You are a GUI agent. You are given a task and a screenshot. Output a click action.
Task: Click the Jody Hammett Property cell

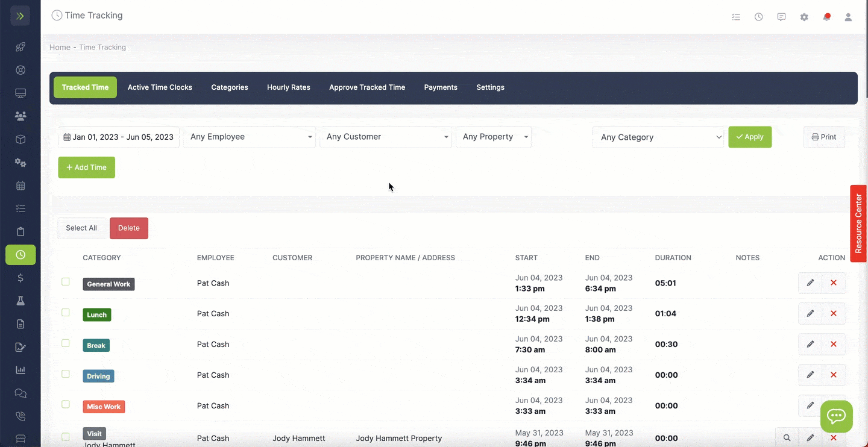(399, 438)
